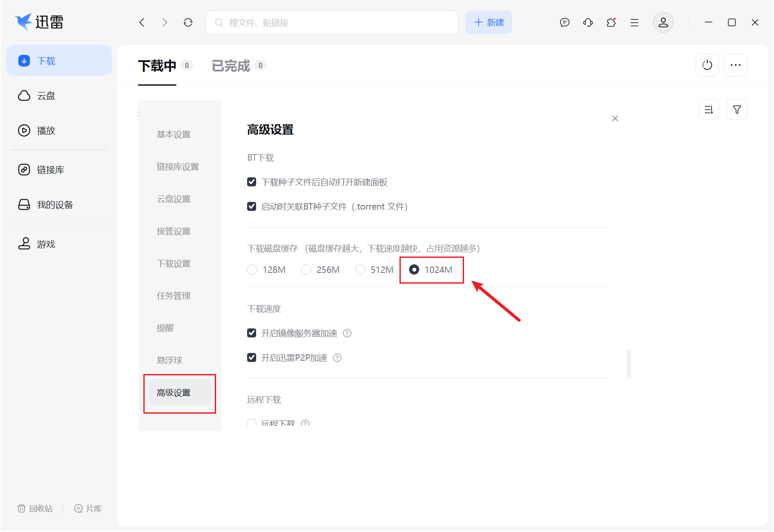The height and width of the screenshot is (532, 774).
Task: Toggle associate .torrent files at startup
Action: point(252,207)
